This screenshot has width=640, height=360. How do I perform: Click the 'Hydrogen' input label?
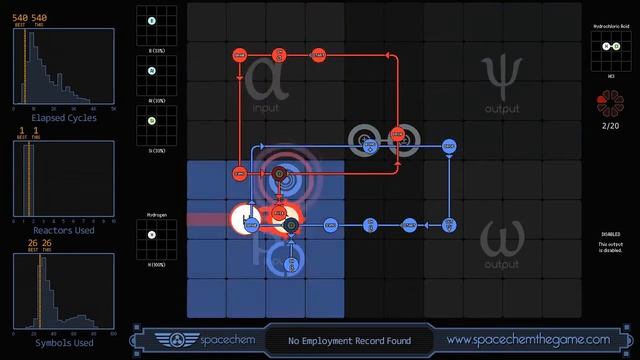[x=157, y=215]
